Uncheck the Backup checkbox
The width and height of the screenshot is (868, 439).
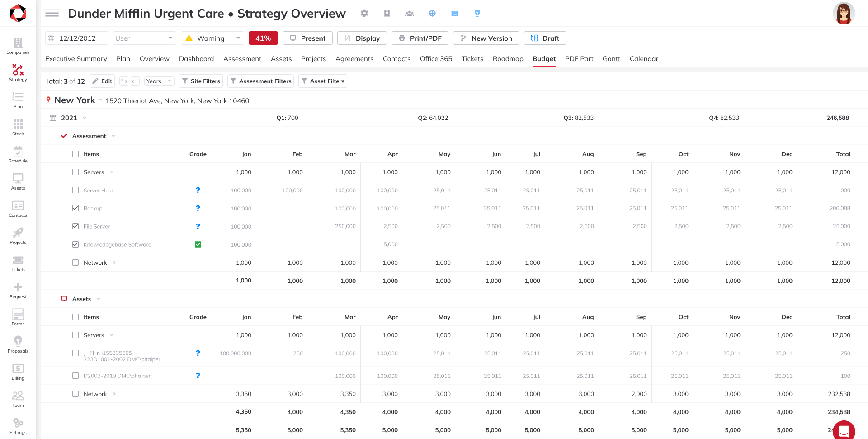[75, 208]
